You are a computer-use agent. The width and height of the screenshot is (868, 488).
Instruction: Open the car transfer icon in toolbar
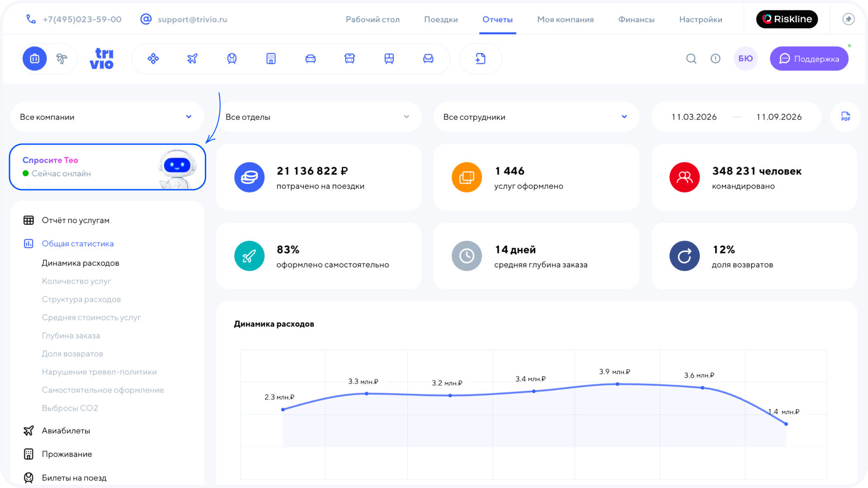pos(311,59)
